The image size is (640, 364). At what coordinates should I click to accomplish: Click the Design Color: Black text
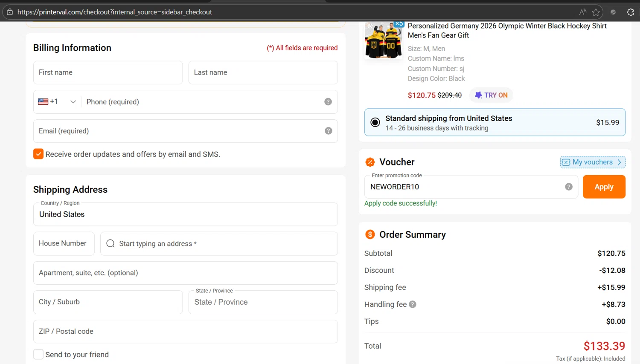(436, 78)
